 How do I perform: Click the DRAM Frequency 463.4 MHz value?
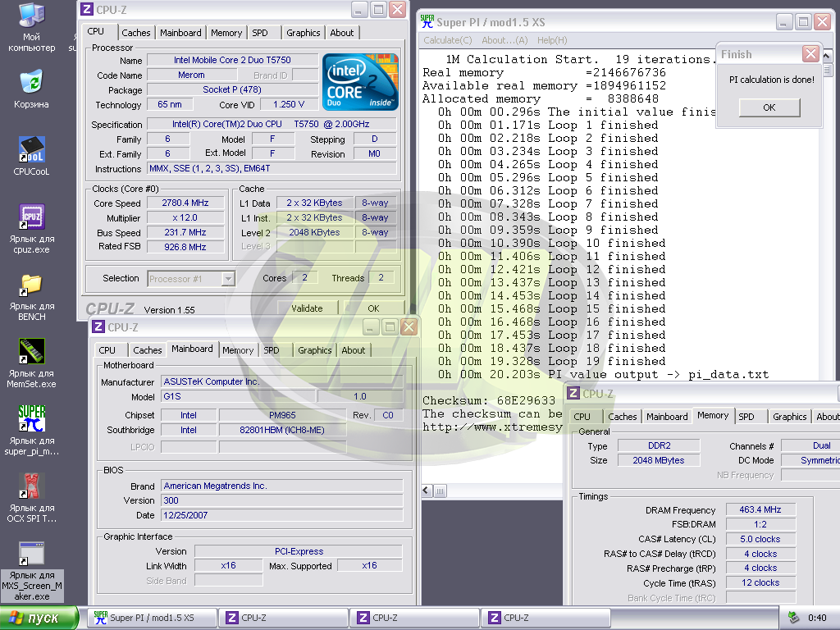tap(760, 510)
